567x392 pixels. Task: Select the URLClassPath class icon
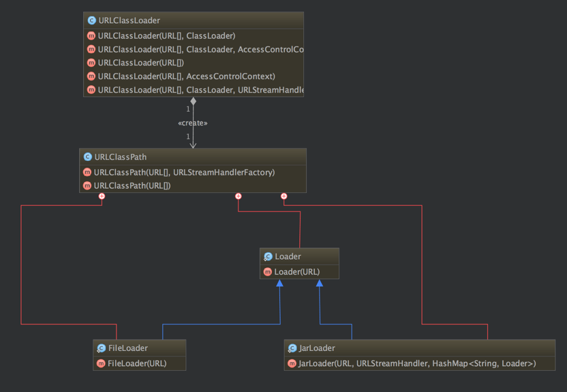[87, 157]
